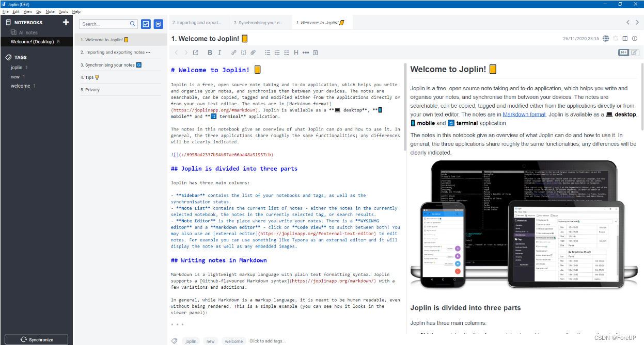
Task: Create a new note with note button
Action: 158,24
